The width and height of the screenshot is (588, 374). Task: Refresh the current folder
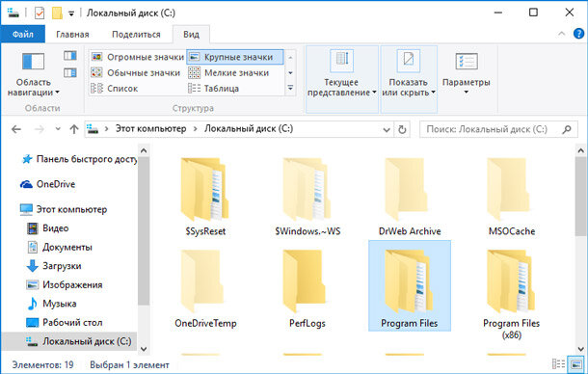click(x=402, y=130)
